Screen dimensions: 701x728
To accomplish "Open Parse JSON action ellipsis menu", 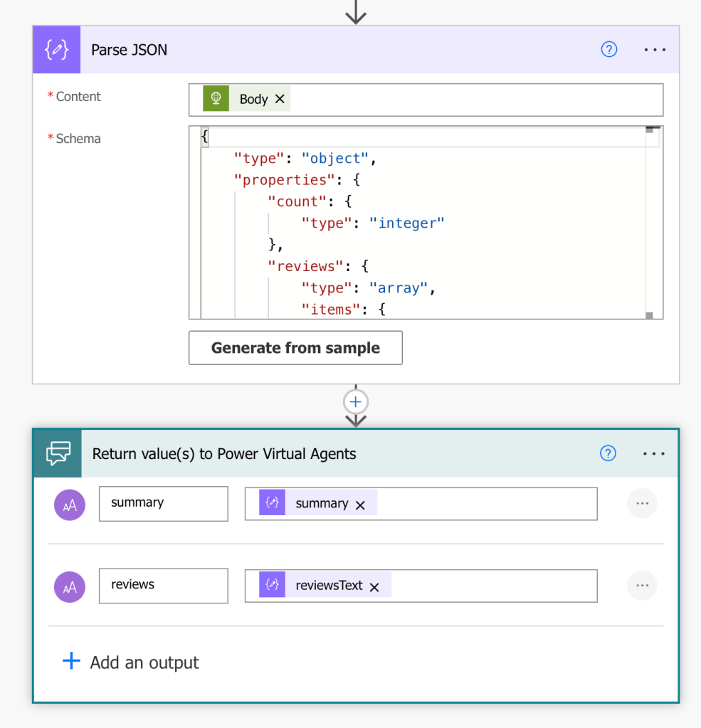I will click(x=654, y=50).
